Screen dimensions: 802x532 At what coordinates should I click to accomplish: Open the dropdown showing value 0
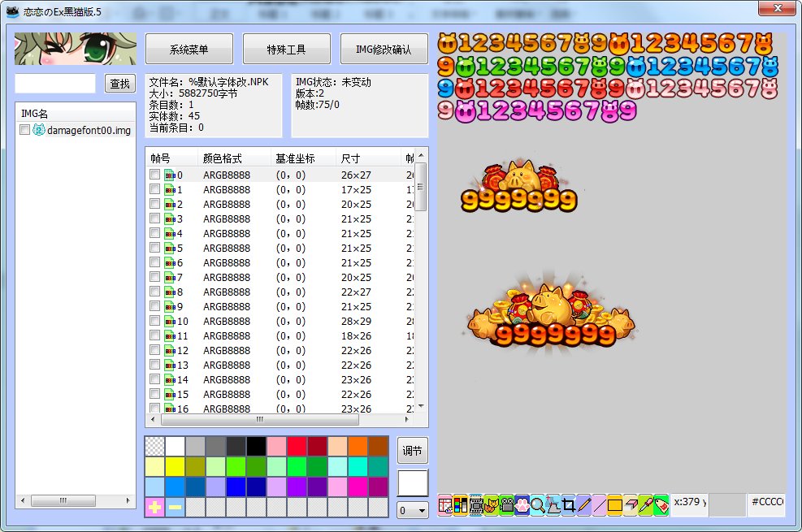click(413, 510)
